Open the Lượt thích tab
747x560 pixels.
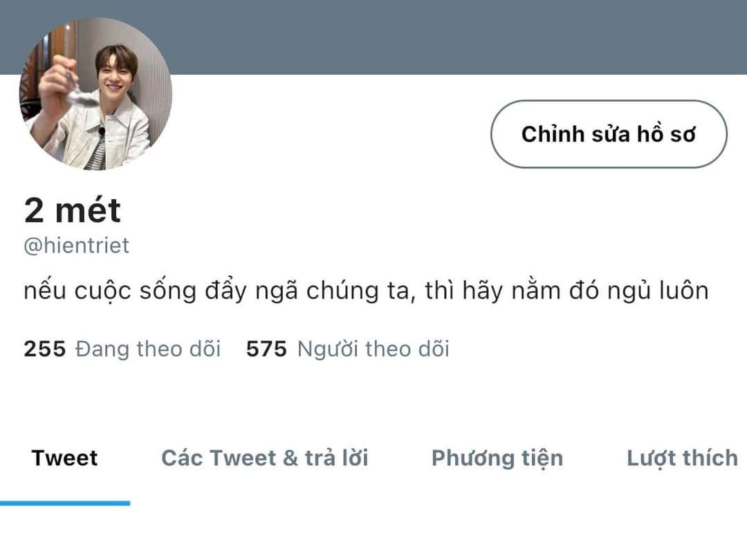682,459
